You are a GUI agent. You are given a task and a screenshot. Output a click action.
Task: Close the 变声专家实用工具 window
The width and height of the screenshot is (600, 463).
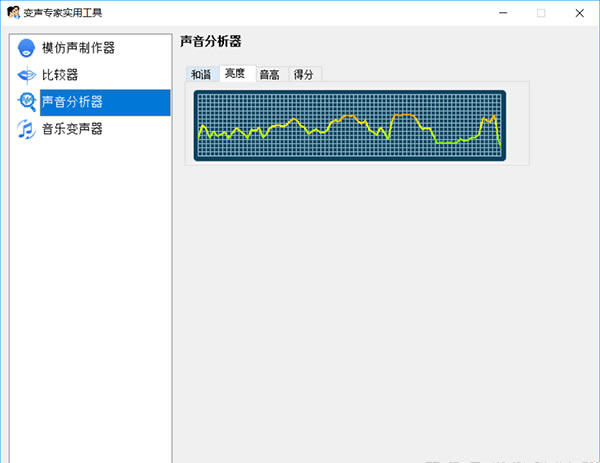click(x=579, y=13)
